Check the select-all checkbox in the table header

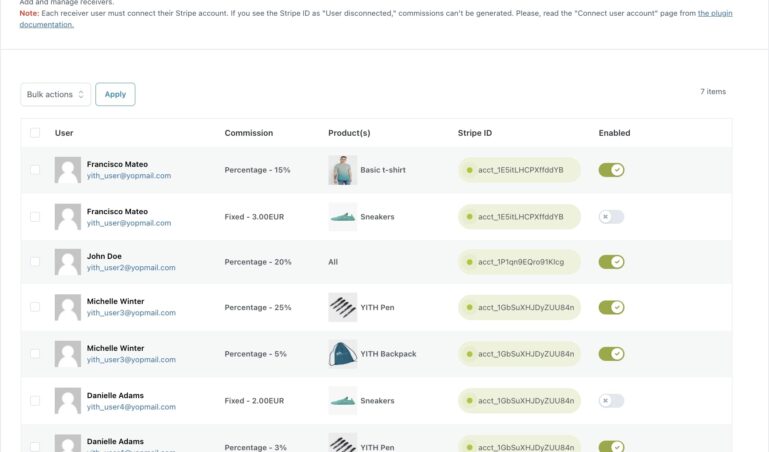(35, 133)
